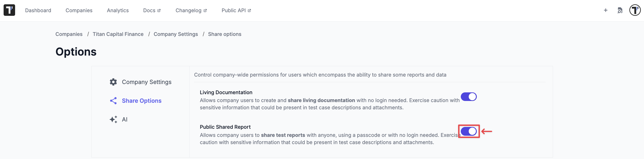Viewport: 644px width, 159px height.
Task: Navigate to the Analytics menu item
Action: 118,10
